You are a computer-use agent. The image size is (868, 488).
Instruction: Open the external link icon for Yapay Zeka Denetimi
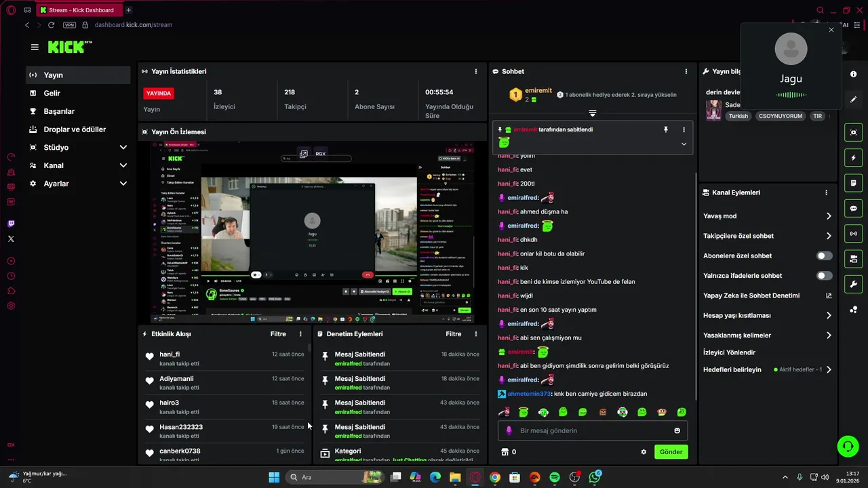[829, 296]
